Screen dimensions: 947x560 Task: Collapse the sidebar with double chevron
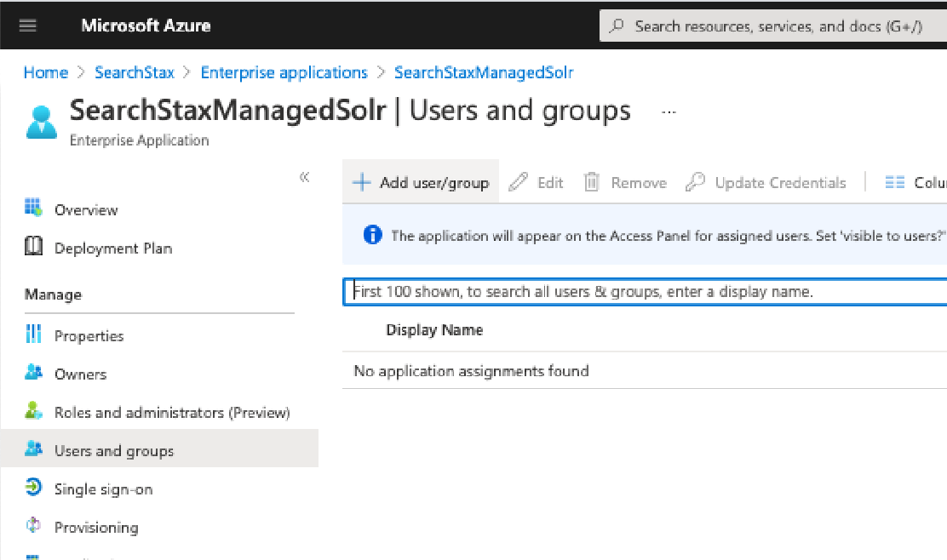click(x=304, y=177)
